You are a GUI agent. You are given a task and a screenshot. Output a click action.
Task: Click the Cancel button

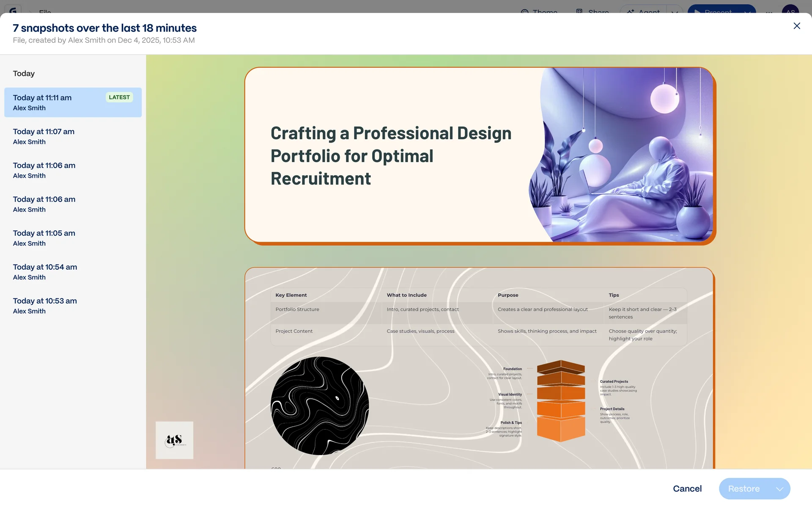point(687,489)
